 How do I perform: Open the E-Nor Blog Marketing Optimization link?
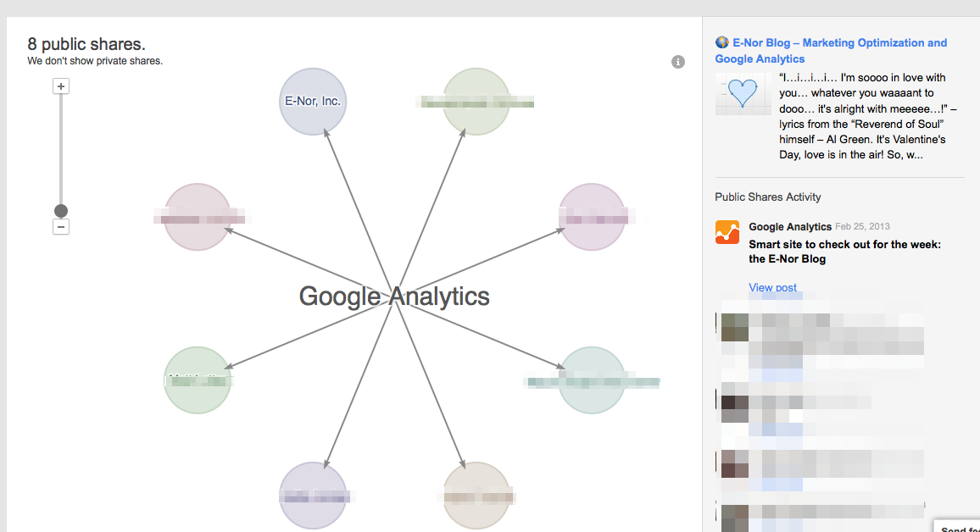pos(832,51)
